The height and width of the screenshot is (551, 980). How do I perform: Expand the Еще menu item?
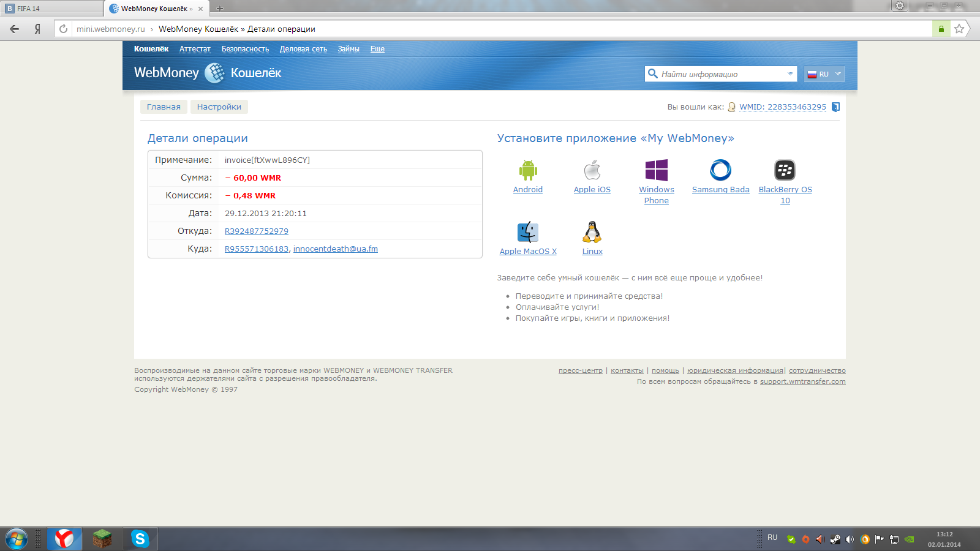pyautogui.click(x=377, y=49)
